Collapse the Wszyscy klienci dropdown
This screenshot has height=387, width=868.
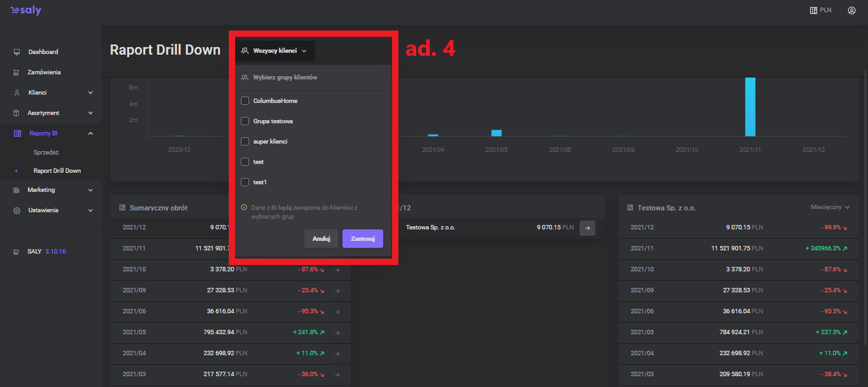pos(275,51)
